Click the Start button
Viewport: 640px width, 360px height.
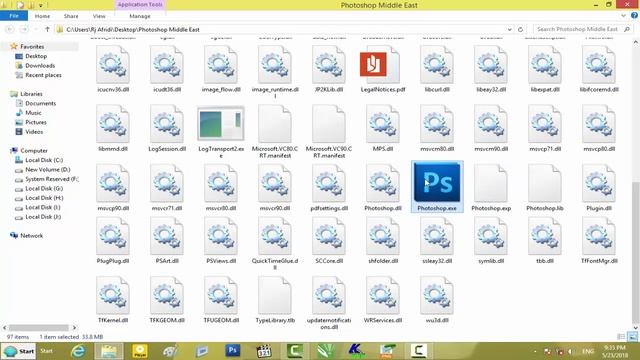(x=18, y=351)
